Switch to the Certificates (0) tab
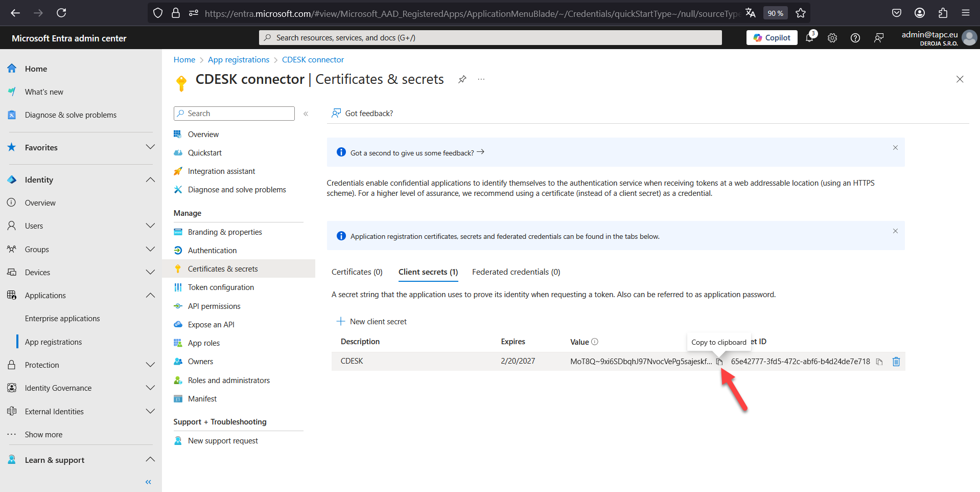This screenshot has height=492, width=980. click(x=357, y=272)
